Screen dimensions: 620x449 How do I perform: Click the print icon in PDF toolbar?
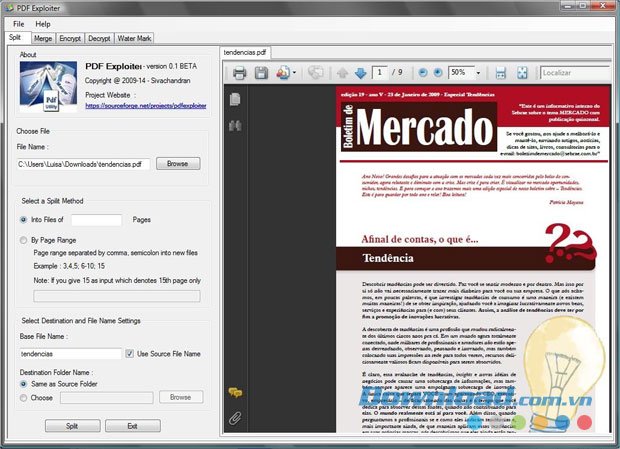[x=240, y=73]
